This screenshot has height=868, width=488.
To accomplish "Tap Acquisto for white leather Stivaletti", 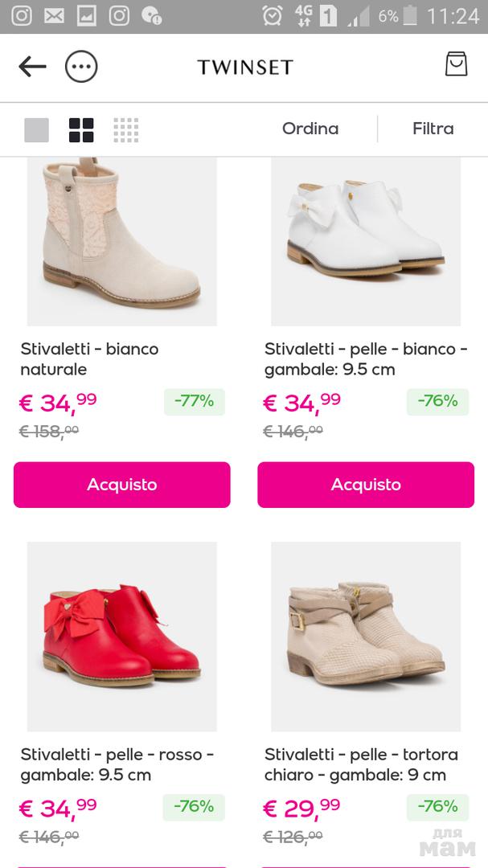I will click(x=366, y=485).
